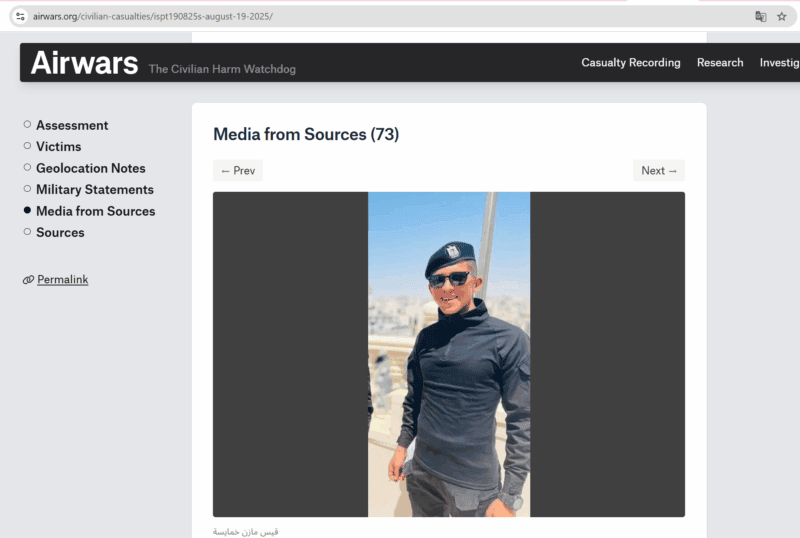Open the Research menu item
The height and width of the screenshot is (538, 800).
click(720, 62)
